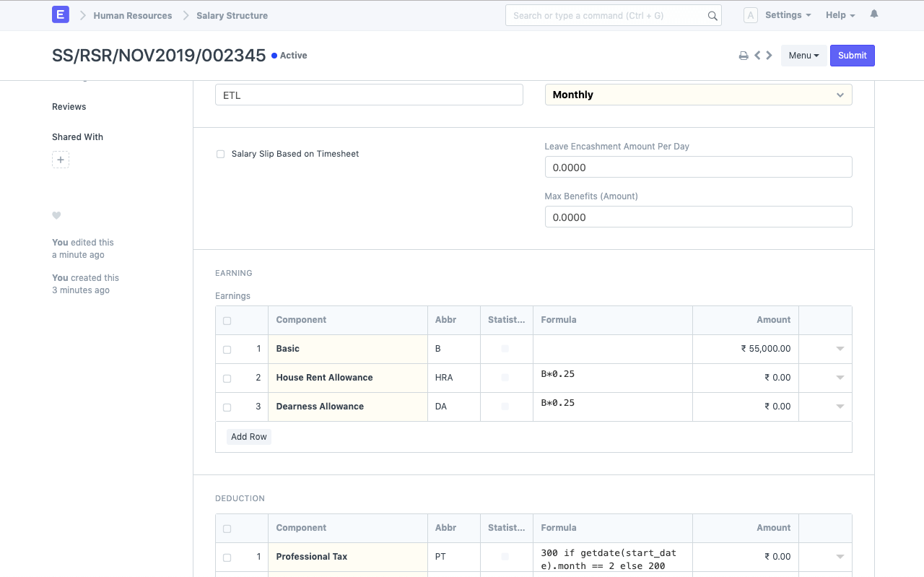Click the empty formula cell in Basic row

[612, 349]
